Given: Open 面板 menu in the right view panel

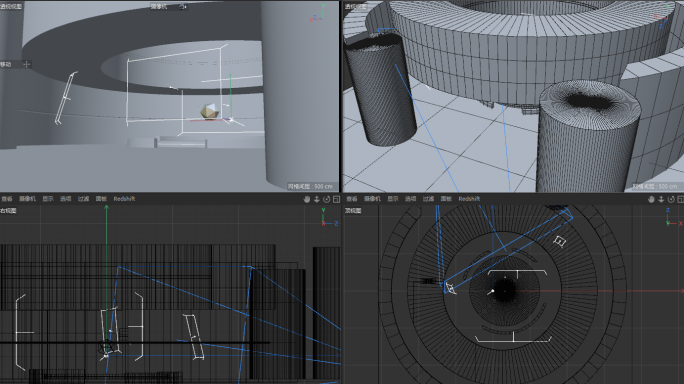Looking at the screenshot, I should (101, 199).
